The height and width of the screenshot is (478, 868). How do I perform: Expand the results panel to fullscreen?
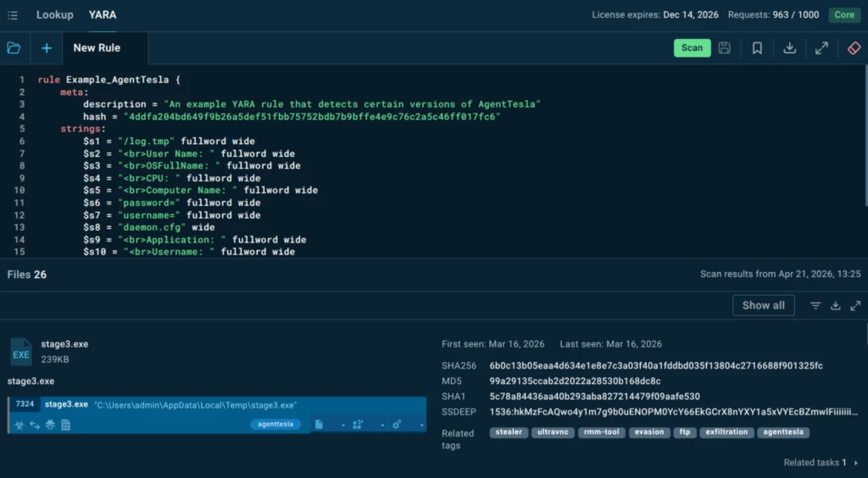point(854,305)
